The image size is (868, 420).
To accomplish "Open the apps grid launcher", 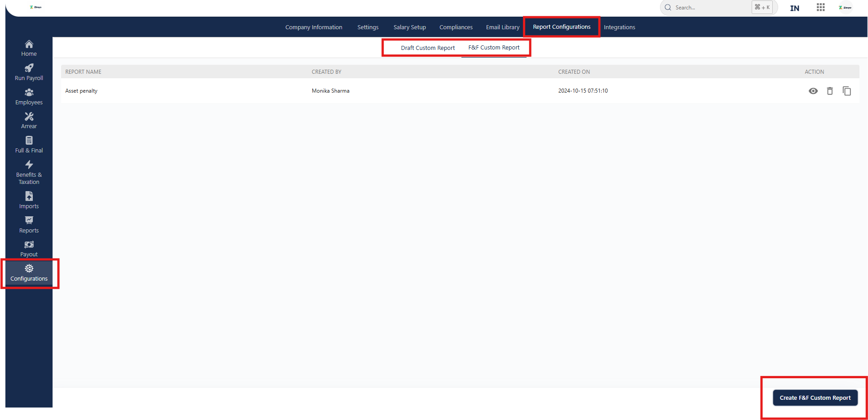I will coord(821,7).
